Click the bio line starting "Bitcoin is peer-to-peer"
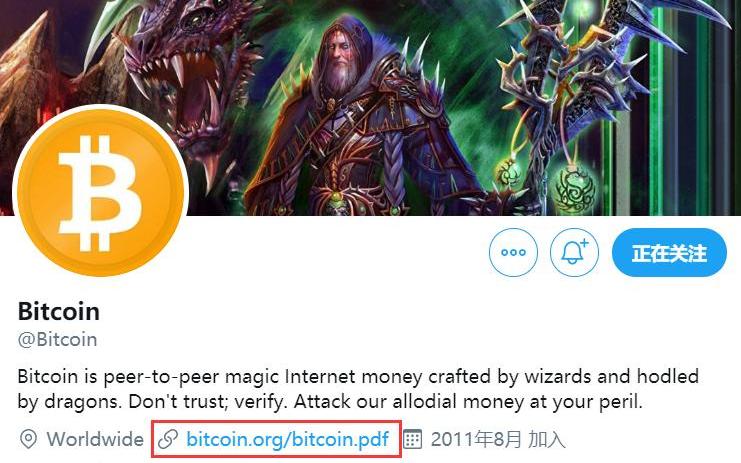The height and width of the screenshot is (463, 741). [358, 377]
